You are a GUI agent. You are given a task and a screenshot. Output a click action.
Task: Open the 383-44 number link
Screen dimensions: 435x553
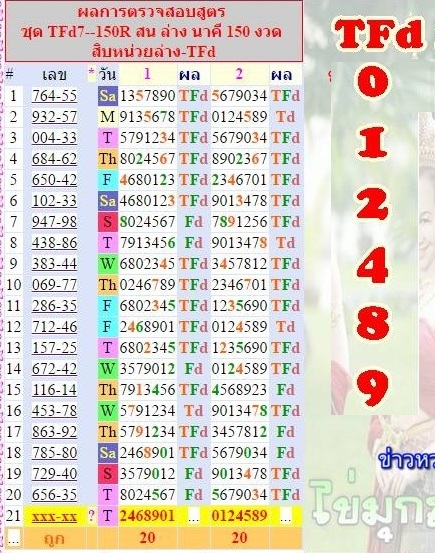[x=54, y=264]
